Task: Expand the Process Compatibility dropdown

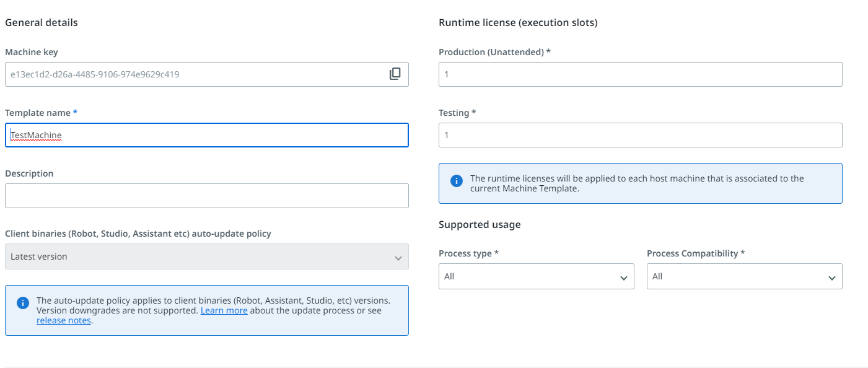Action: tap(744, 276)
